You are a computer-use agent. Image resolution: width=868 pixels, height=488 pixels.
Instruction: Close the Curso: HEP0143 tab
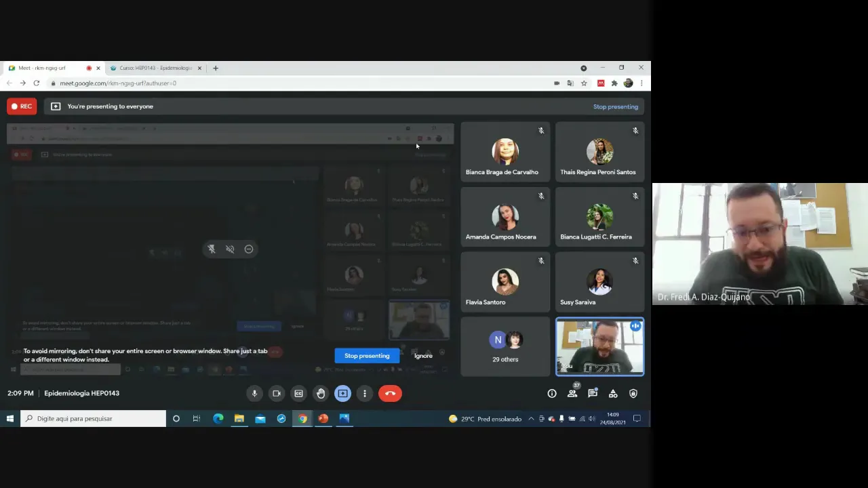pyautogui.click(x=199, y=68)
